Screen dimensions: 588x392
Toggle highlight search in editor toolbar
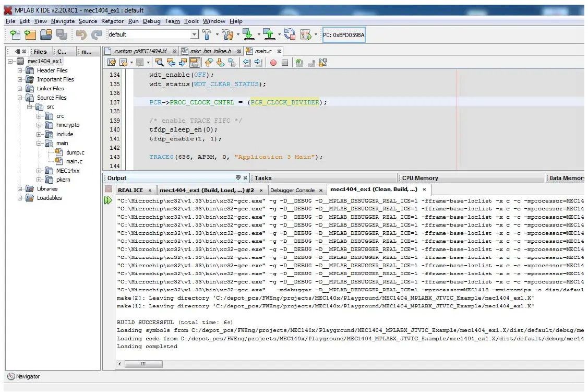coord(194,63)
